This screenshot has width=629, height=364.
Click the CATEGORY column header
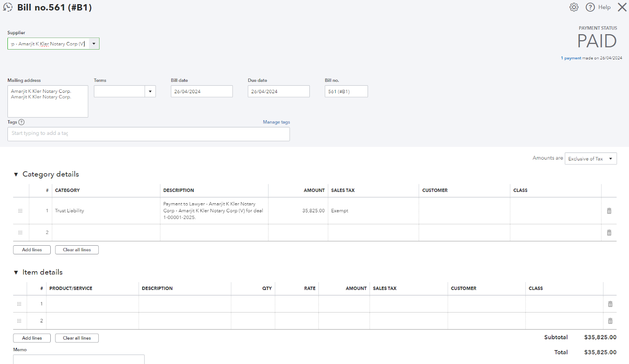(x=67, y=190)
